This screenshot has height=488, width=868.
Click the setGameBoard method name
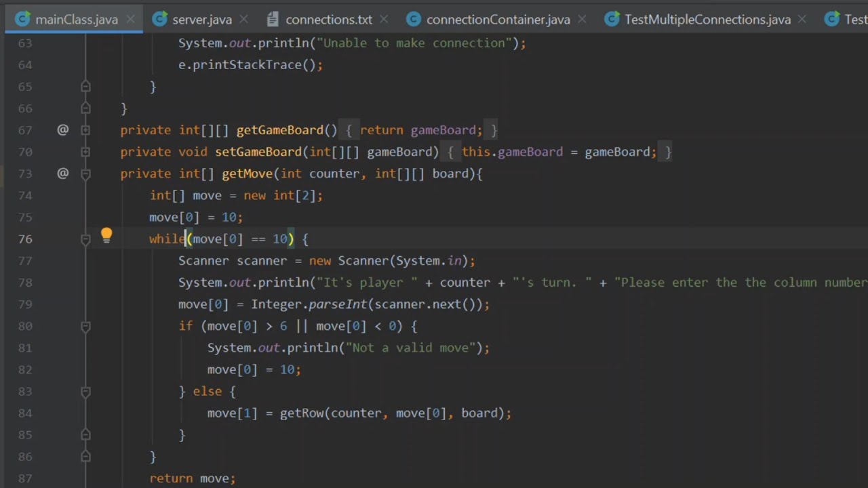pyautogui.click(x=258, y=152)
